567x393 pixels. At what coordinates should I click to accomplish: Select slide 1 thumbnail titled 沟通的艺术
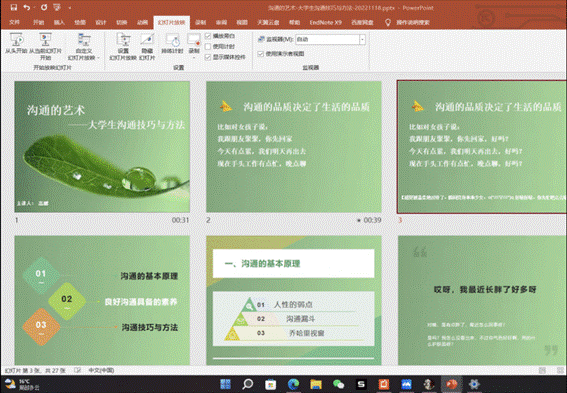102,146
